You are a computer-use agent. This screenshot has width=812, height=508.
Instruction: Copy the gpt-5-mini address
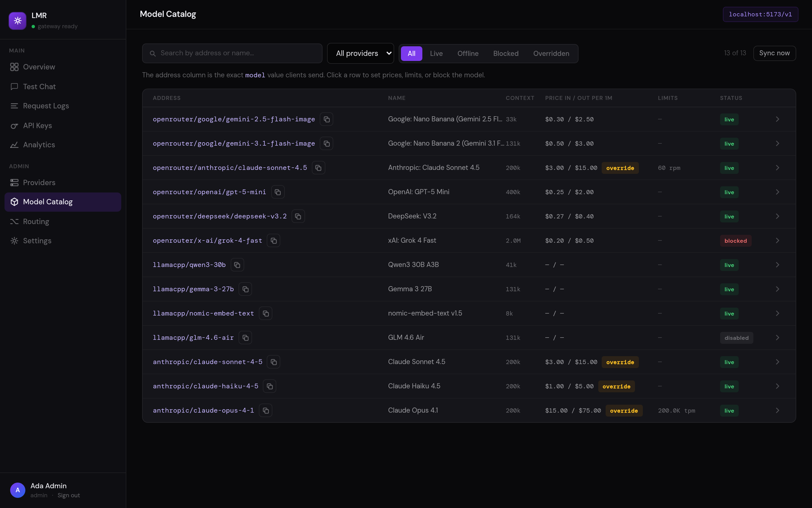tap(278, 192)
